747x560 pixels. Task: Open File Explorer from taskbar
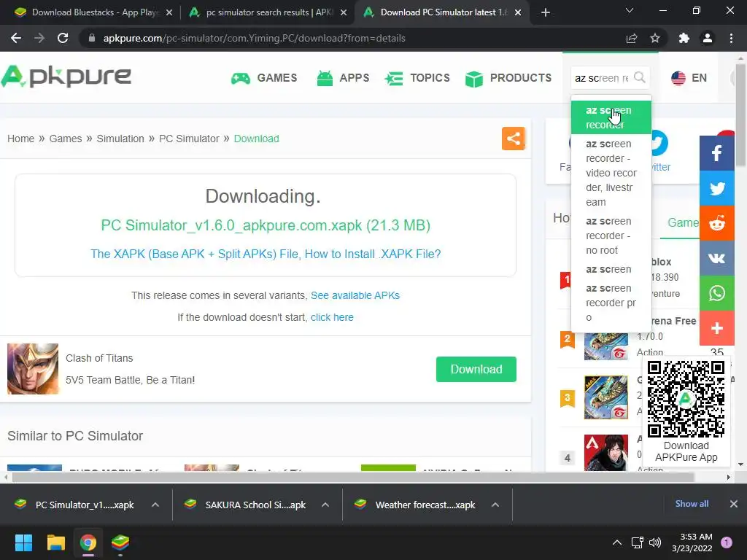tap(55, 542)
